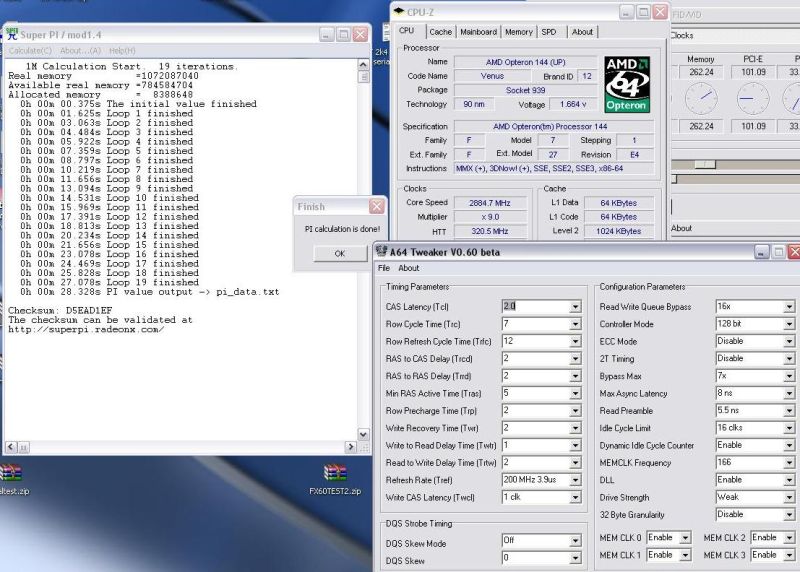This screenshot has height=572, width=800.
Task: Switch to the SPD tab in CPU-Z
Action: 548,32
